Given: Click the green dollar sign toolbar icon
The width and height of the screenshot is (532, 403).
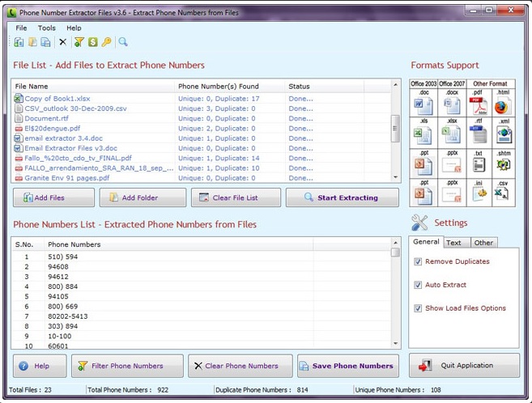Looking at the screenshot, I should [x=93, y=42].
